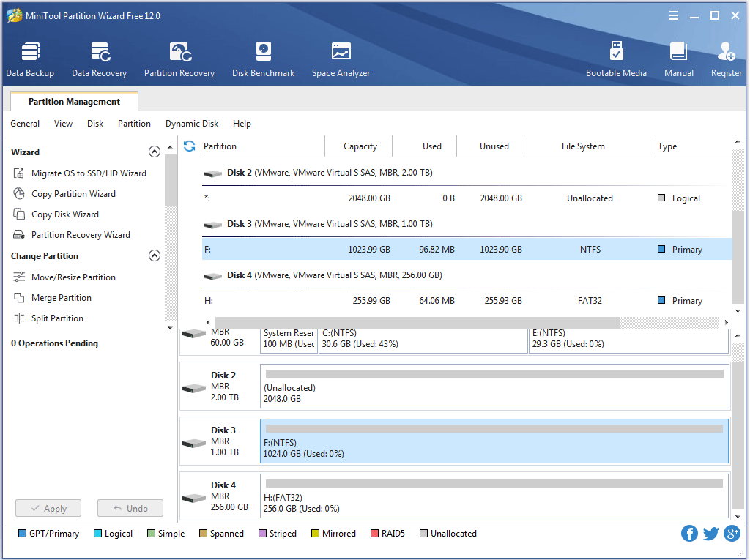Screen dimensions: 750x560
Task: Click down arrow of sidebar scrollbar
Action: tap(170, 328)
